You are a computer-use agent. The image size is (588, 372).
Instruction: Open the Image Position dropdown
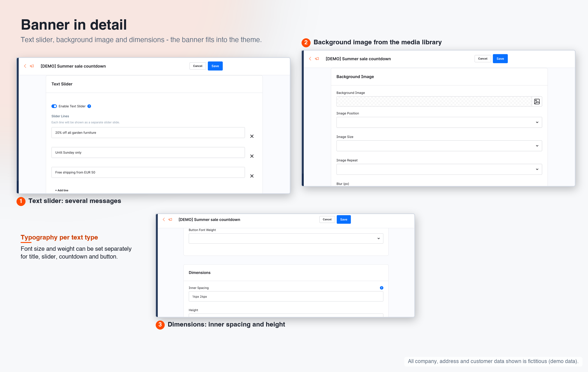tap(439, 122)
